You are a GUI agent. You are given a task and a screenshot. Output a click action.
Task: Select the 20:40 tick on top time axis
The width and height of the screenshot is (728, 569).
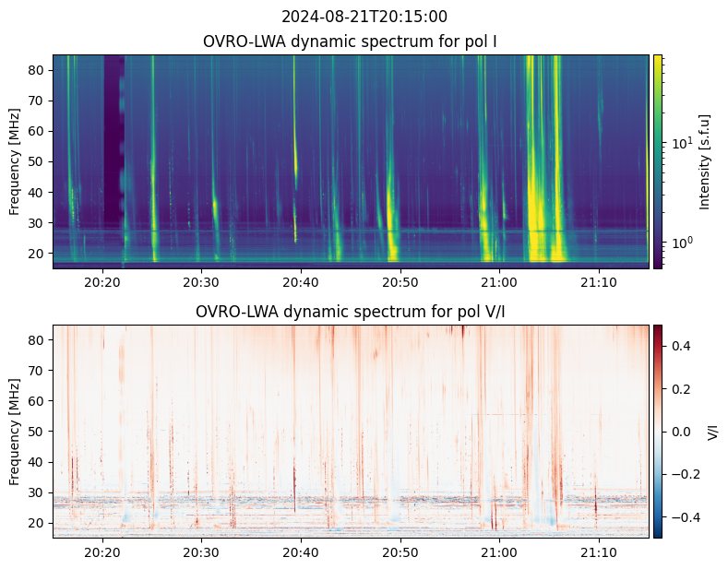(301, 282)
